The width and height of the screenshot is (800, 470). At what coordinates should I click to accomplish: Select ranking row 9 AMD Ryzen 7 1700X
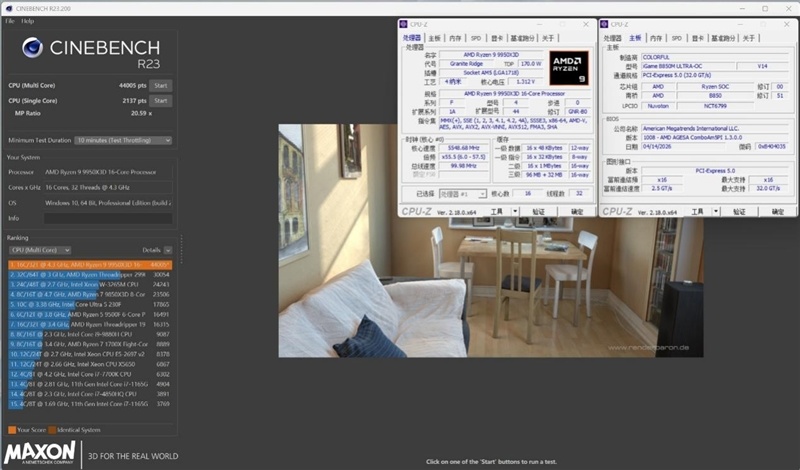[x=90, y=344]
